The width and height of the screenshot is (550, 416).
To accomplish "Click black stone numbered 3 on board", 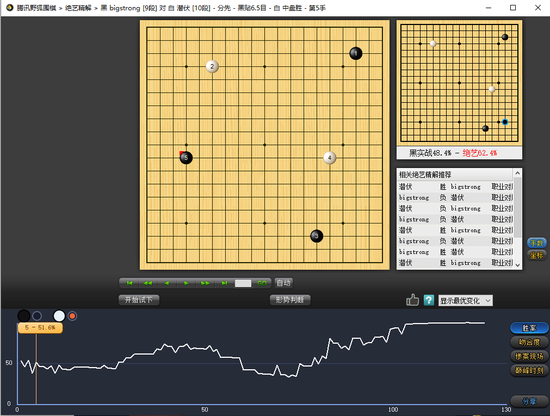I will 316,236.
